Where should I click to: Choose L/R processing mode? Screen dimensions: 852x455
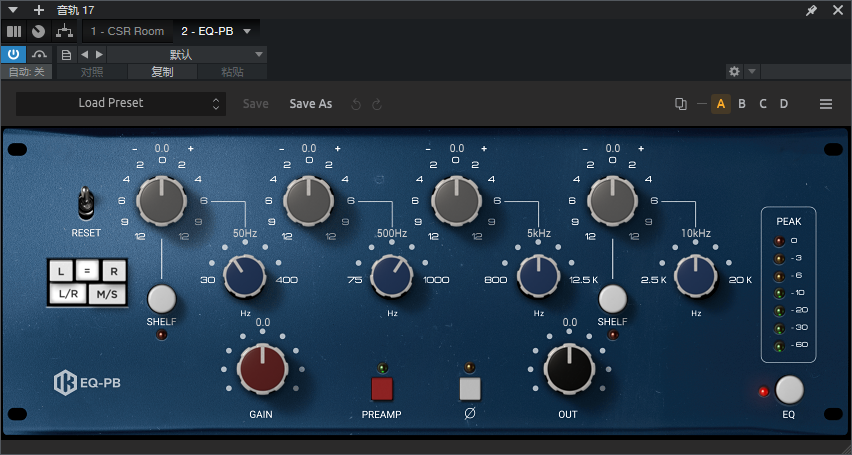tap(68, 294)
